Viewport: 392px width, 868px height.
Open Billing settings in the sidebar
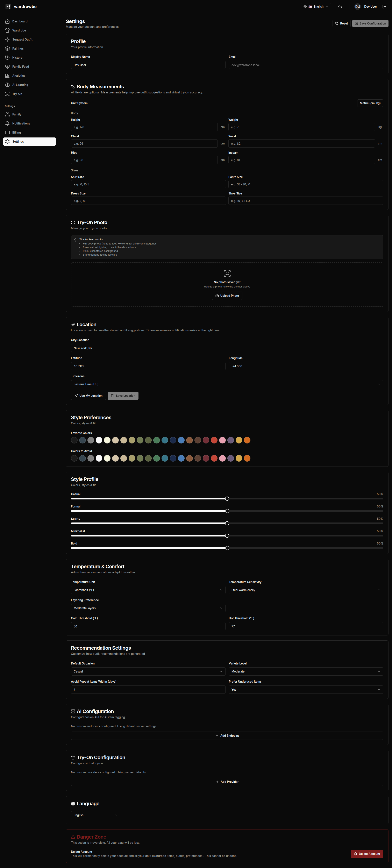(x=16, y=132)
